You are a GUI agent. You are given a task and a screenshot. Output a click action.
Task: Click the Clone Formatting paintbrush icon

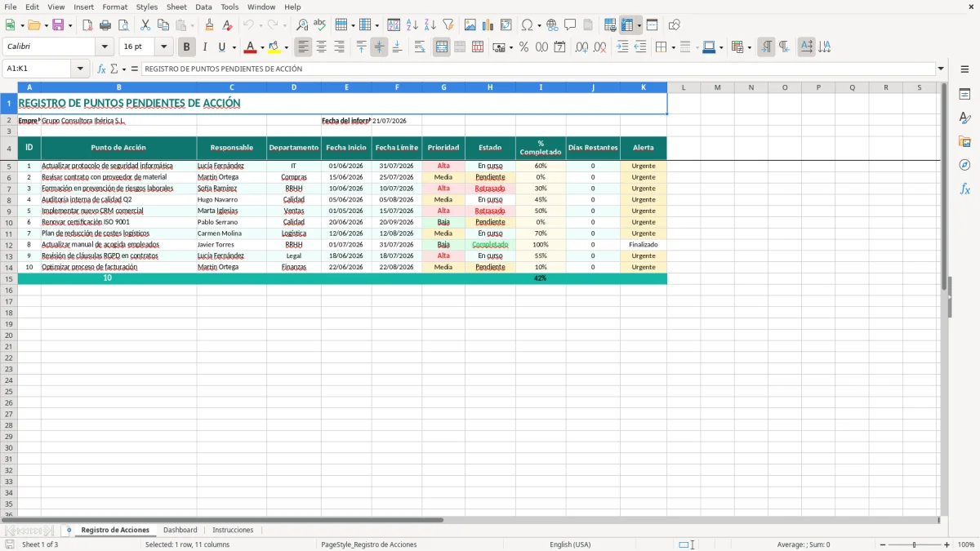(x=209, y=25)
